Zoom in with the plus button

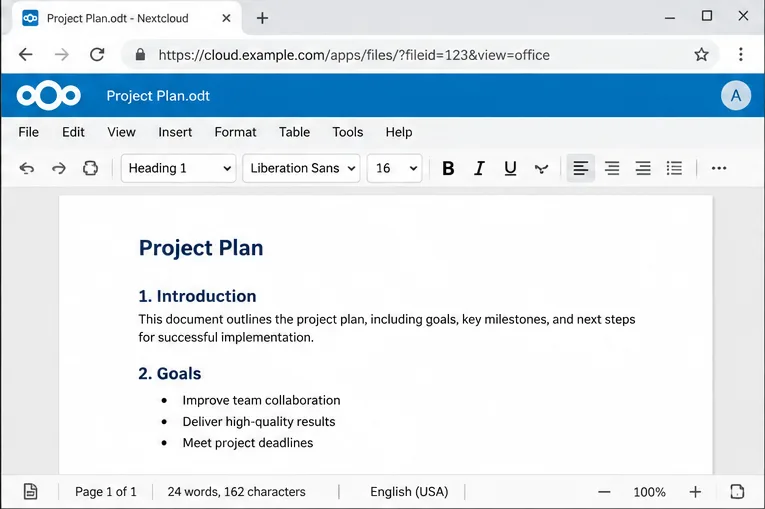click(695, 492)
